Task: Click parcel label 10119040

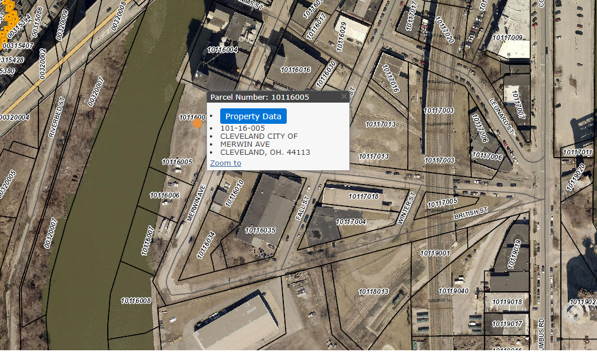Action: [x=454, y=291]
